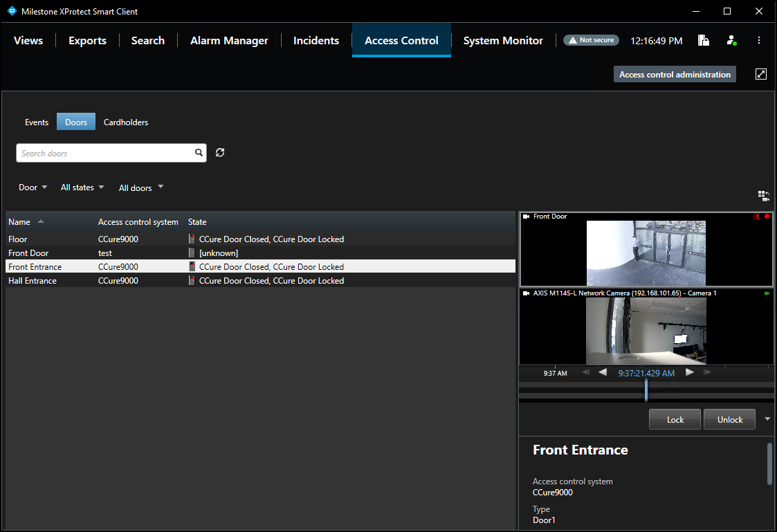This screenshot has height=532, width=777.
Task: Switch to the Alarm Manager tab
Action: tap(229, 41)
